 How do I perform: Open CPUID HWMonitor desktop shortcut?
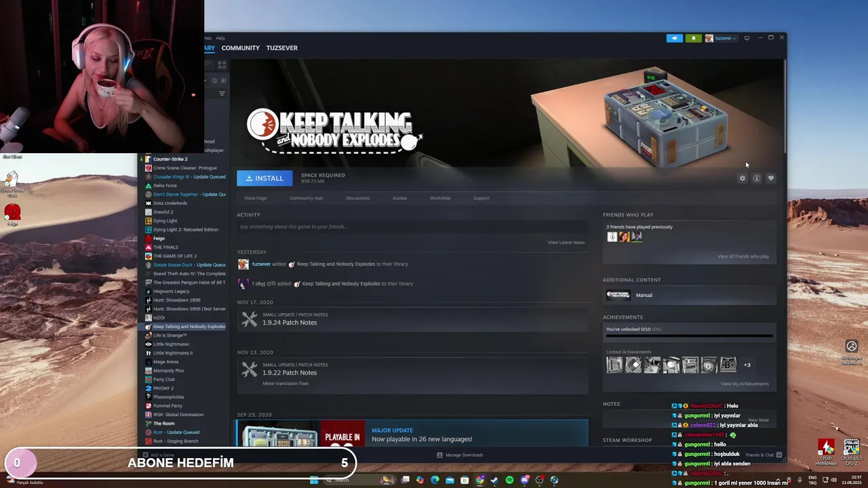click(x=826, y=451)
